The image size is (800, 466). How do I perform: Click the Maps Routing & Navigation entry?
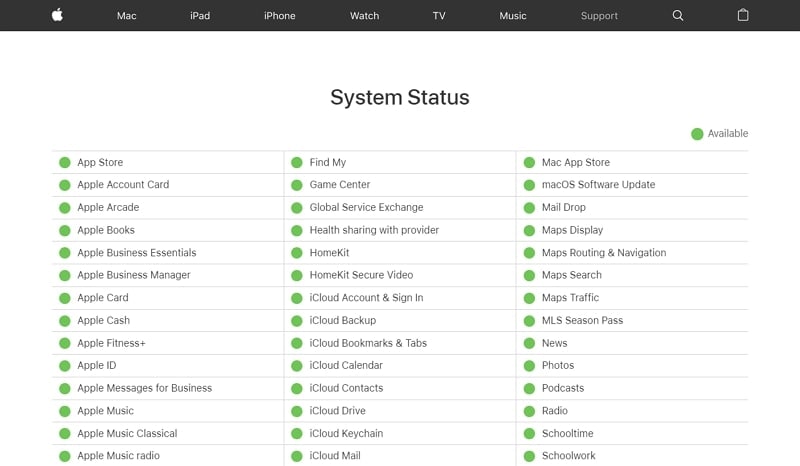603,253
